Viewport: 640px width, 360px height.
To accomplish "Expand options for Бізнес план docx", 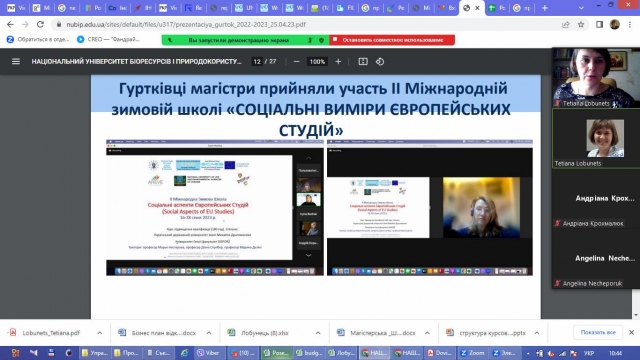I will (209, 333).
